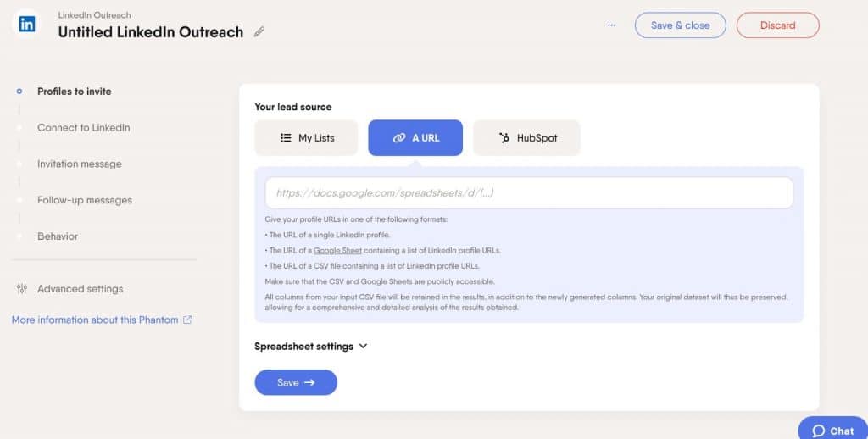Open the Chat bubble widget
Image resolution: width=868 pixels, height=439 pixels.
(833, 430)
